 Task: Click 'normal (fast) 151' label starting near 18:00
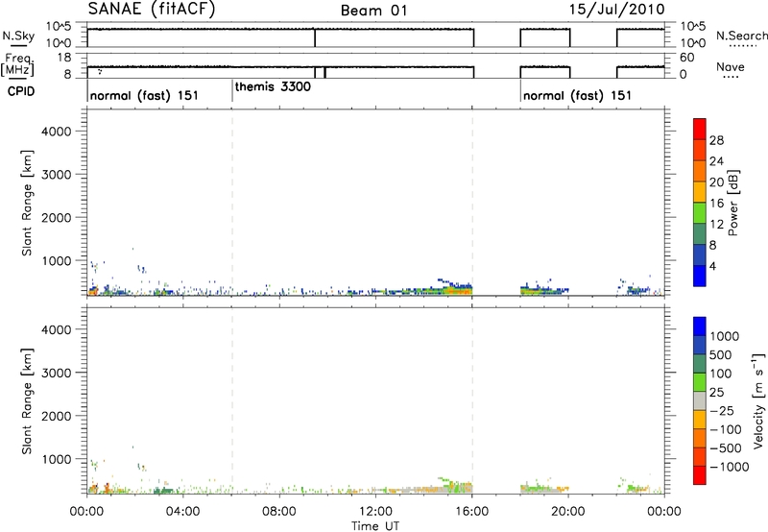[x=577, y=95]
